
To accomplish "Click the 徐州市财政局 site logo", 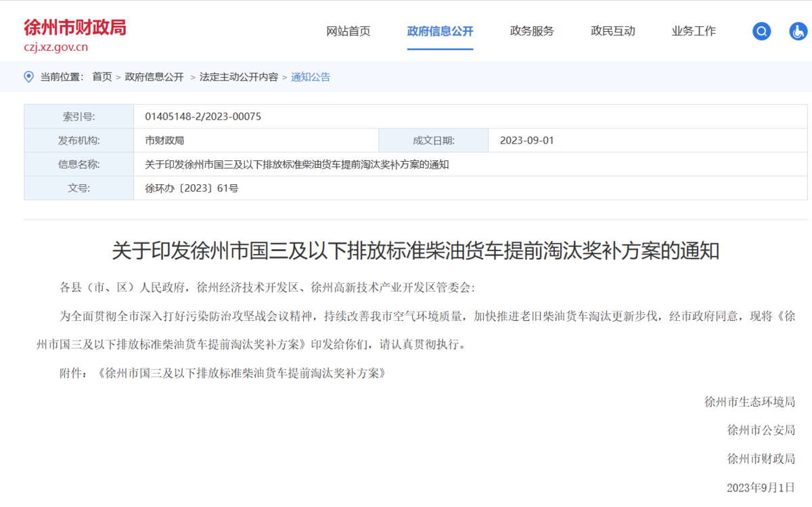I will click(75, 28).
